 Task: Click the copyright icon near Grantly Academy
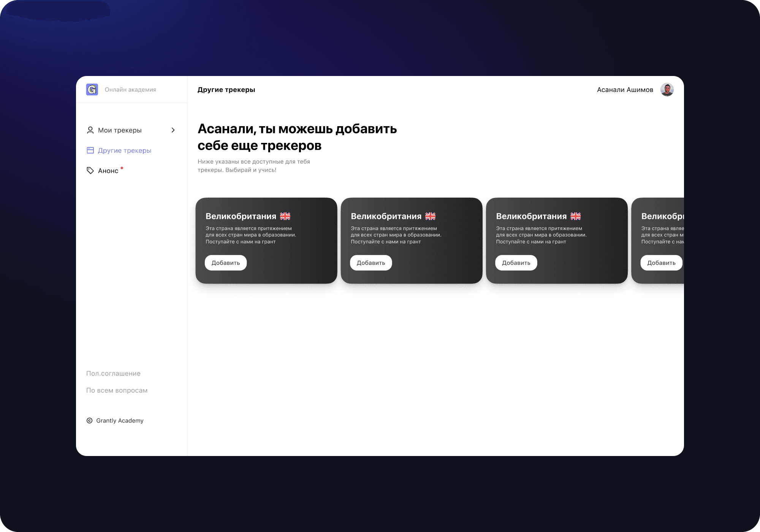coord(90,421)
